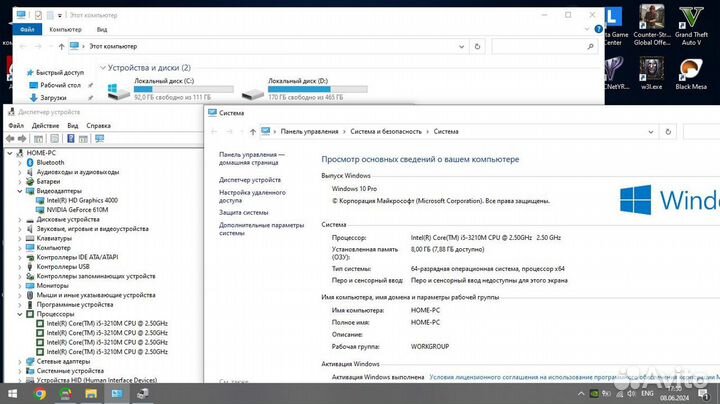Click the File Explorer taskbar icon
Screen dimensions: 720x404
pyautogui.click(x=91, y=394)
